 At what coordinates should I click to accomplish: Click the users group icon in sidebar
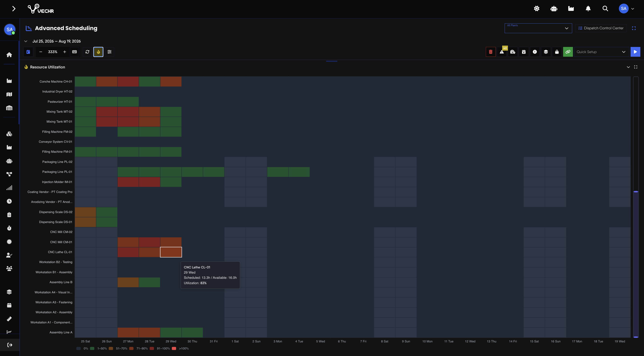tap(9, 268)
